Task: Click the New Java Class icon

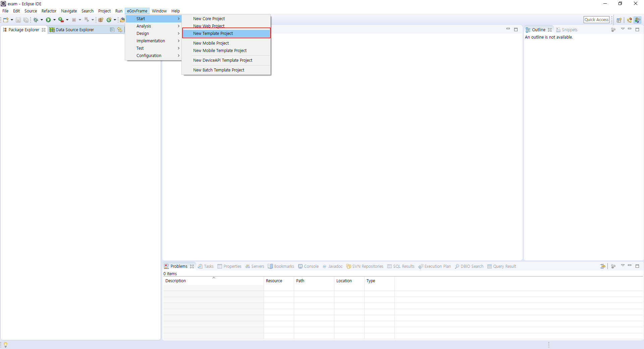Action: (109, 20)
